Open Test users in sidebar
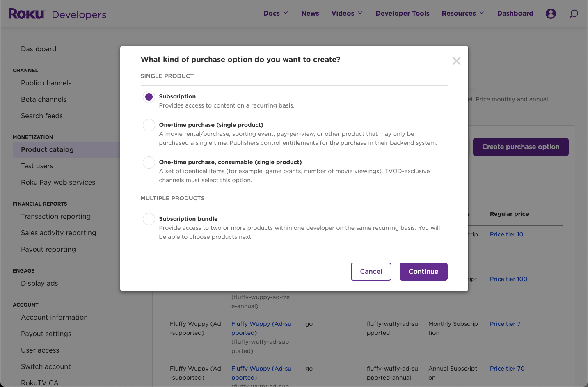The width and height of the screenshot is (588, 387). (x=37, y=166)
